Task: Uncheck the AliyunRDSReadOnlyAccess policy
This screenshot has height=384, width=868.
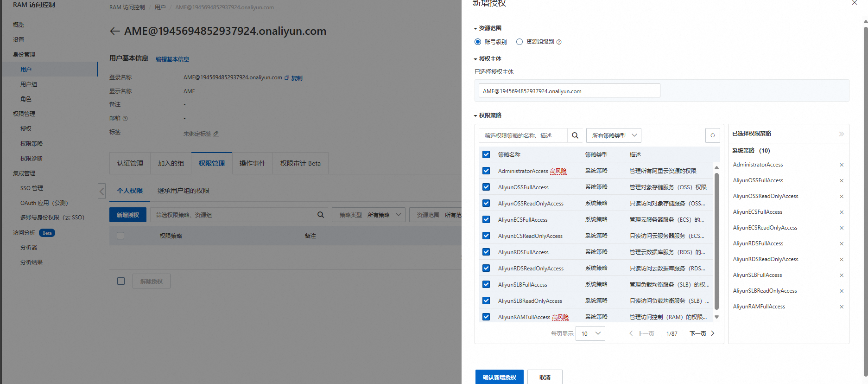Action: pos(486,268)
